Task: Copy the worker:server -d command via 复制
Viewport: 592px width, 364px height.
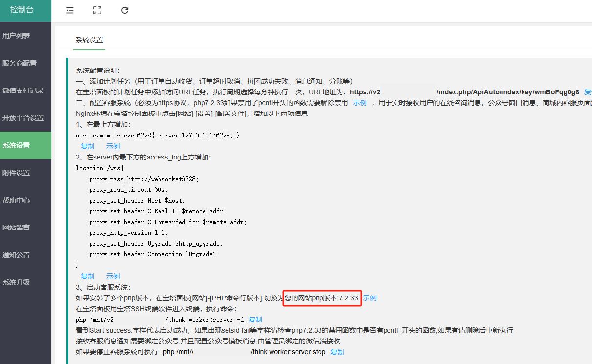Action: coord(255,319)
